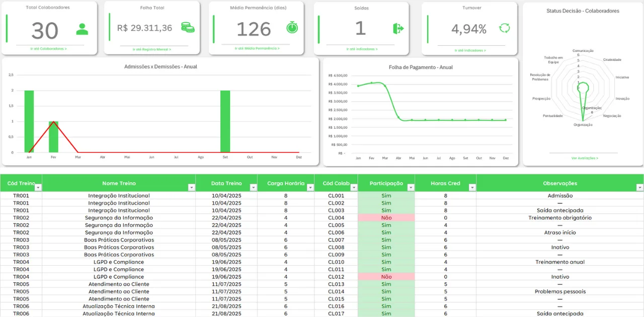Follow the 'Ir até Colaboradores' link
The image size is (644, 317).
point(49,49)
